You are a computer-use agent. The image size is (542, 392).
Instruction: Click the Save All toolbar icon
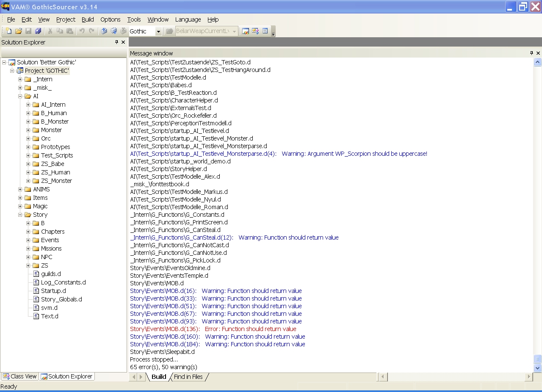pos(38,31)
